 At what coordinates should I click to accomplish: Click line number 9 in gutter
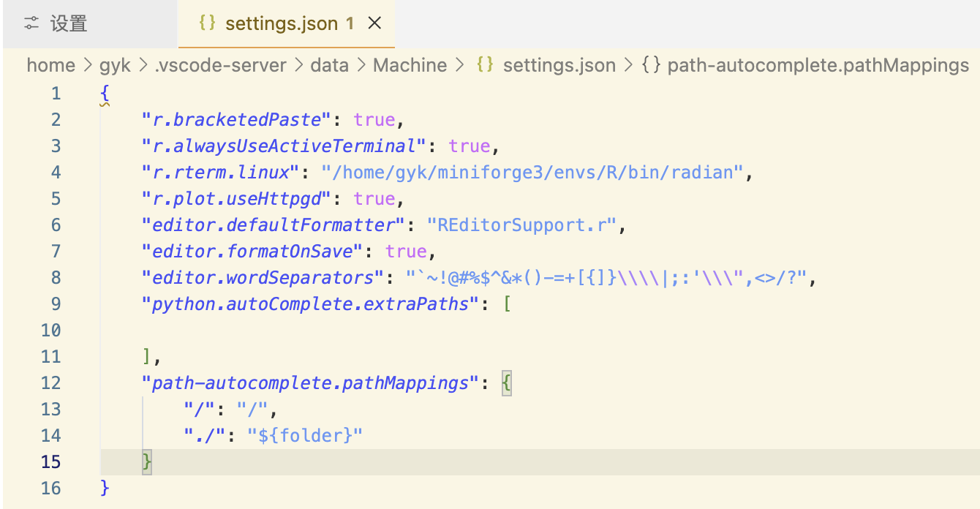click(56, 304)
